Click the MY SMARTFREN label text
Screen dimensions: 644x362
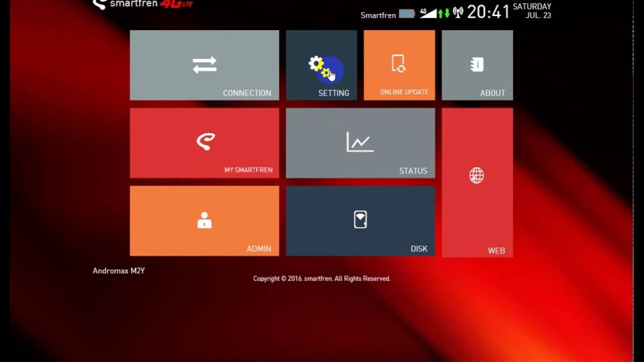249,170
